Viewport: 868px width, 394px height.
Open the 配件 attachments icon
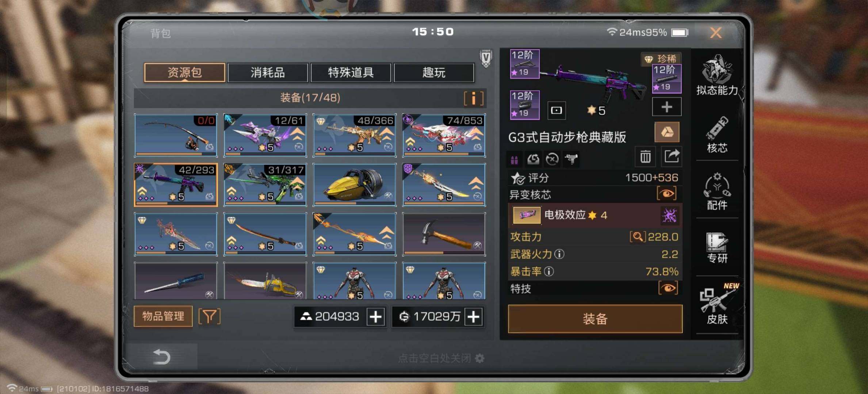[x=717, y=191]
